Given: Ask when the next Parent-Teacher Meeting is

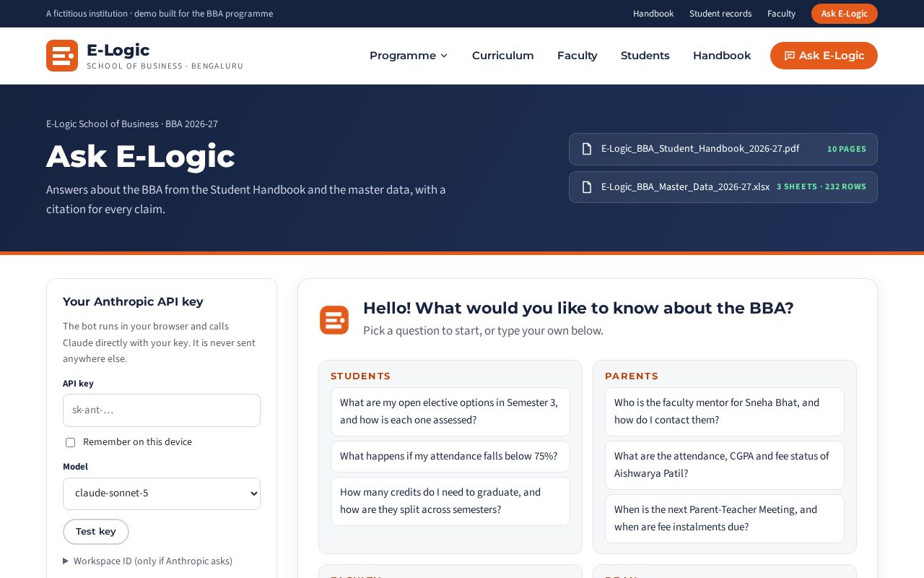Looking at the screenshot, I should click(725, 519).
